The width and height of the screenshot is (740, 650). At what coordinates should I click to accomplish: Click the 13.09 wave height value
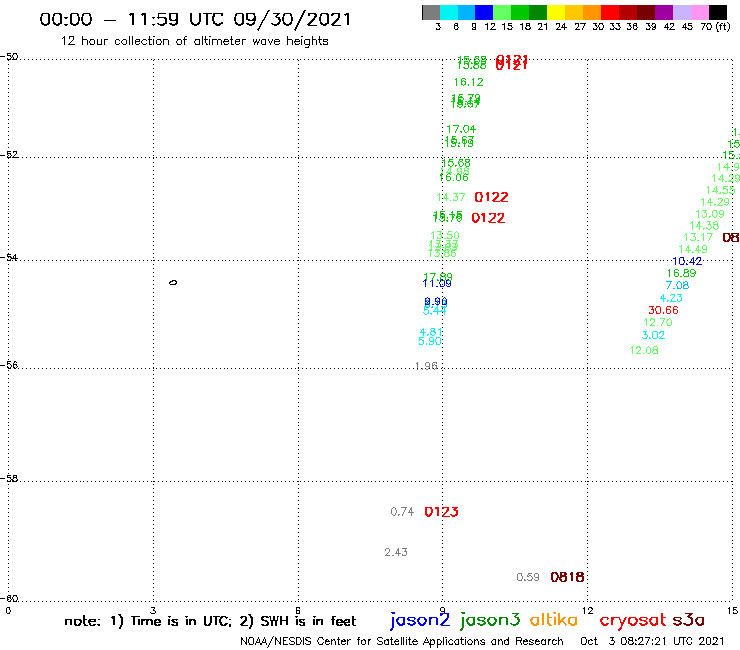tap(710, 214)
